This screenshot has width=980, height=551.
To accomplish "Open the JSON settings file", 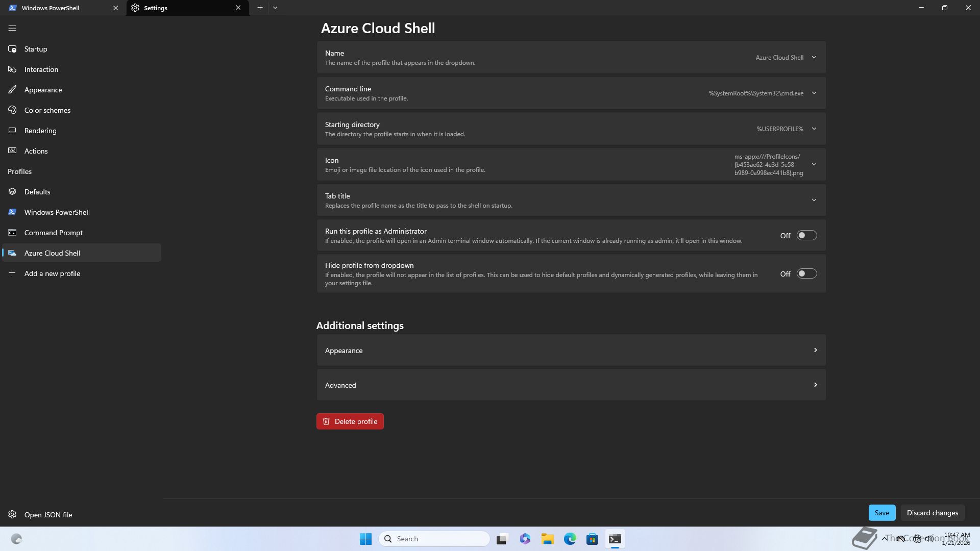I will pos(48,515).
